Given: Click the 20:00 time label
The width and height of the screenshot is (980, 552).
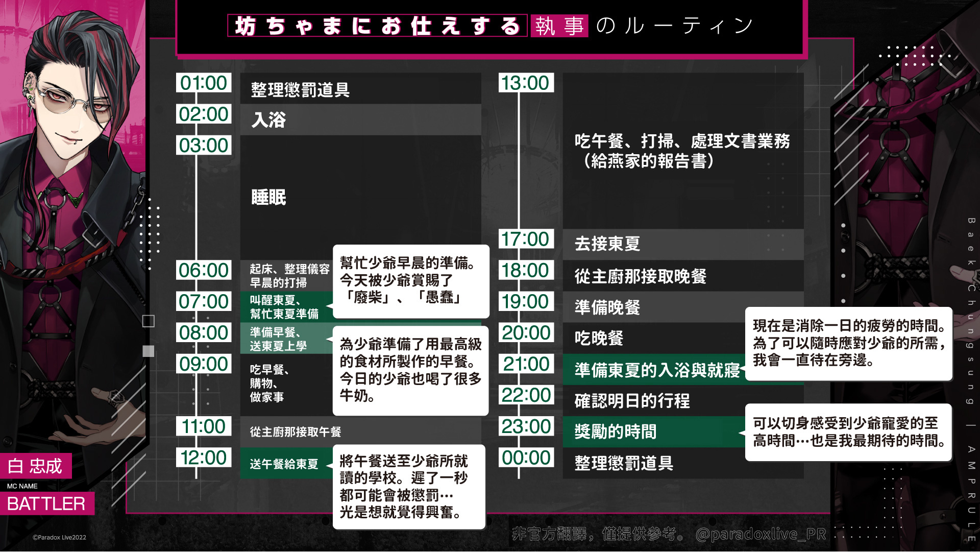Looking at the screenshot, I should click(526, 332).
